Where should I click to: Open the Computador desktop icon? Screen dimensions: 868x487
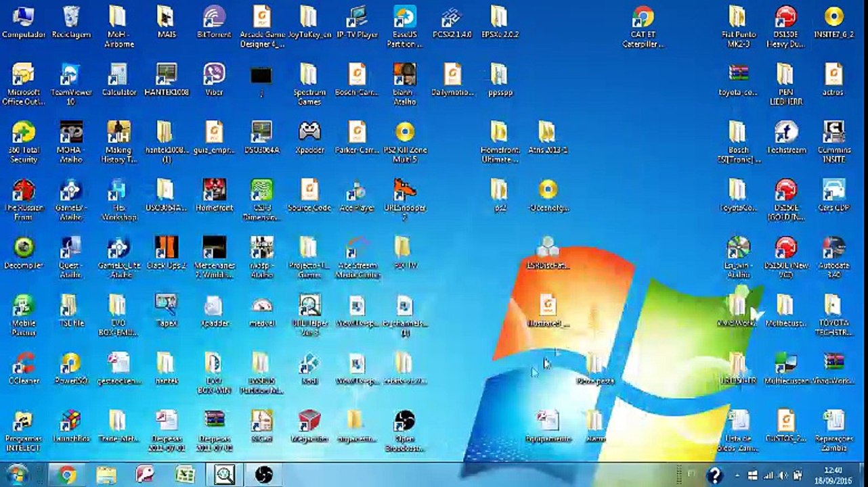click(x=24, y=22)
